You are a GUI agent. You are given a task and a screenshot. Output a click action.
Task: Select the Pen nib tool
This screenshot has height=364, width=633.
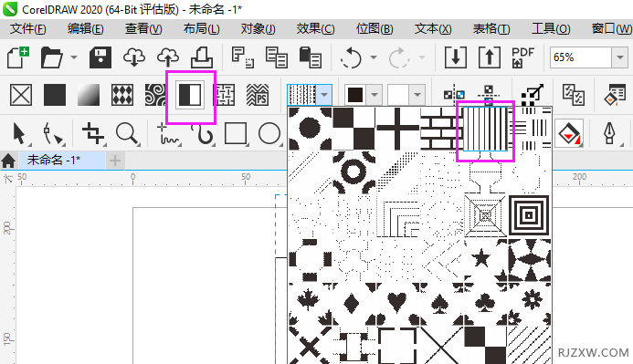608,133
